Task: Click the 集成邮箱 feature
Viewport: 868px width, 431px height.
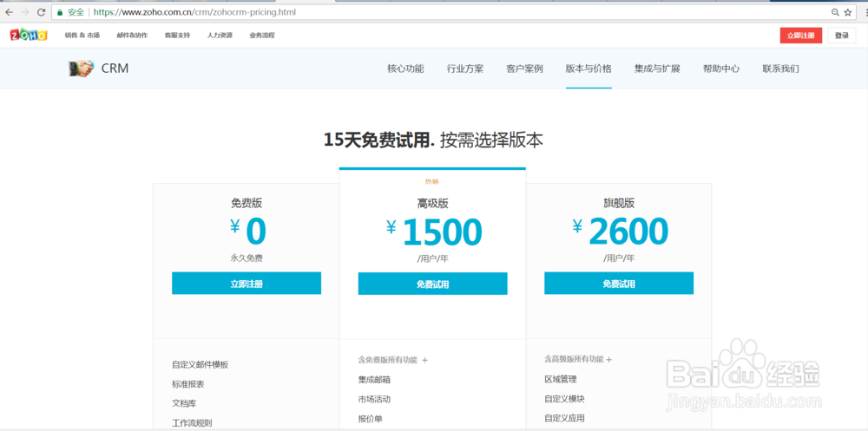Action: point(374,380)
